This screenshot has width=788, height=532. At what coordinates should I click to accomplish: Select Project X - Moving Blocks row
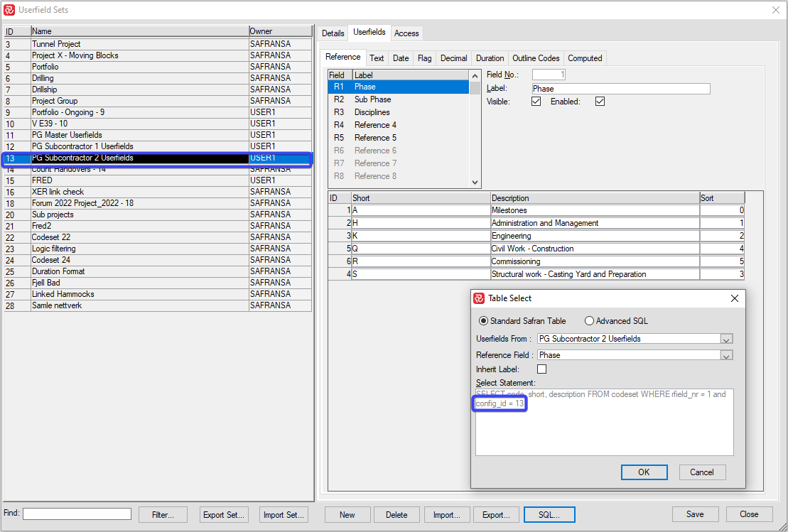(158, 56)
